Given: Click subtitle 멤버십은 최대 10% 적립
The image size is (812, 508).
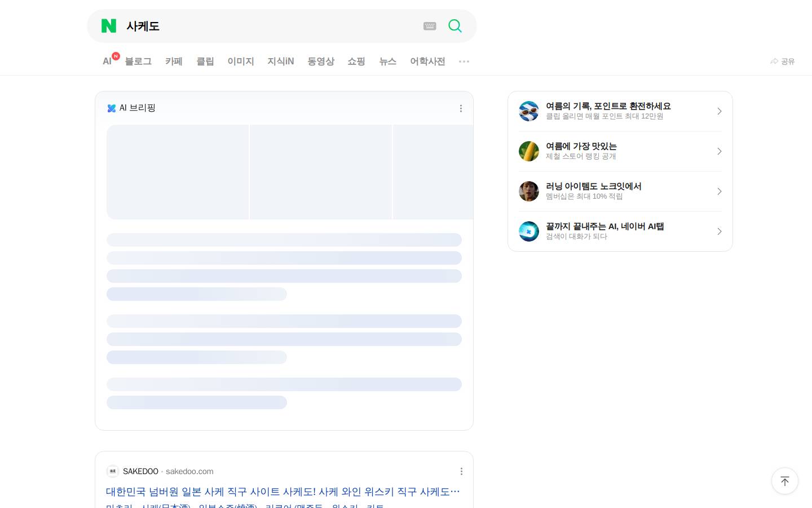Looking at the screenshot, I should click(x=584, y=196).
